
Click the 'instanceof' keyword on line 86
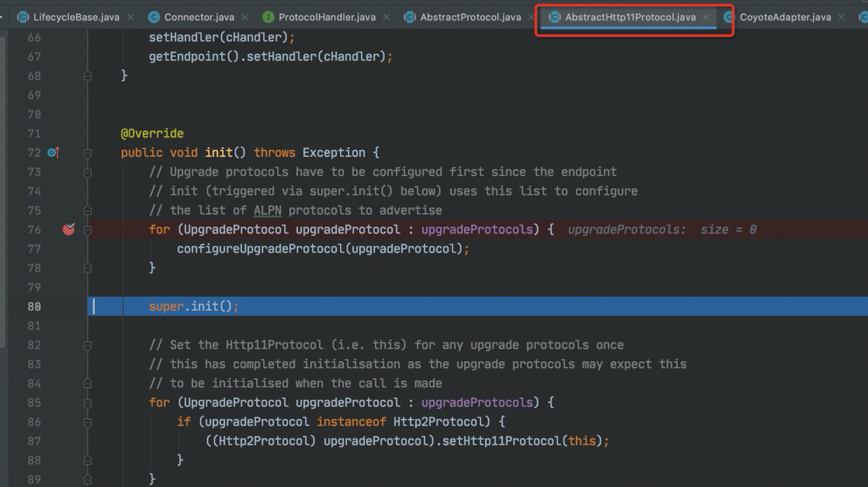click(x=351, y=422)
